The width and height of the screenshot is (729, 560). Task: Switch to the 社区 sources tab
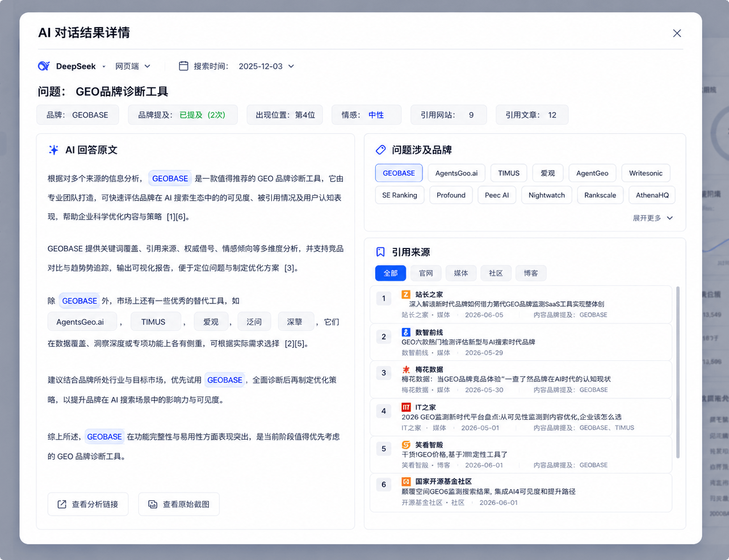click(496, 273)
